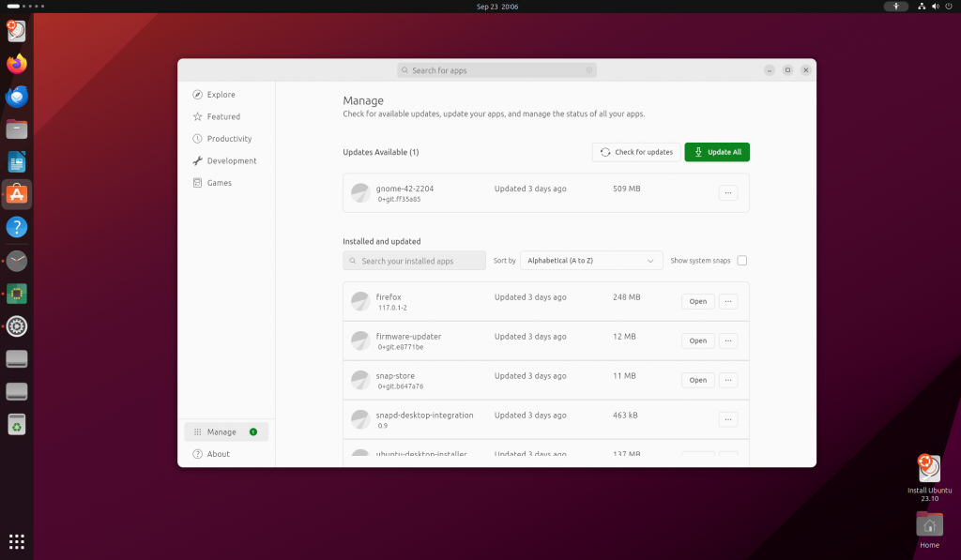Enable the Show system snaps checkbox

741,260
